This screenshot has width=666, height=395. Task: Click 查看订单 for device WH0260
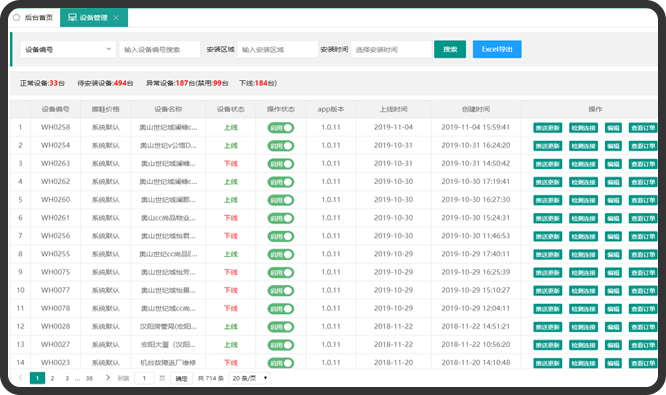(x=643, y=200)
